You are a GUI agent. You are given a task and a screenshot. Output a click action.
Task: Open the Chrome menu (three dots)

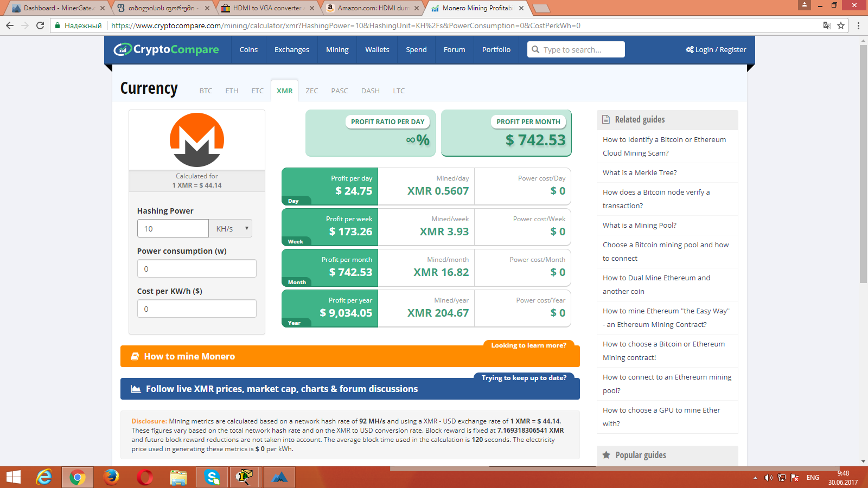coord(858,25)
